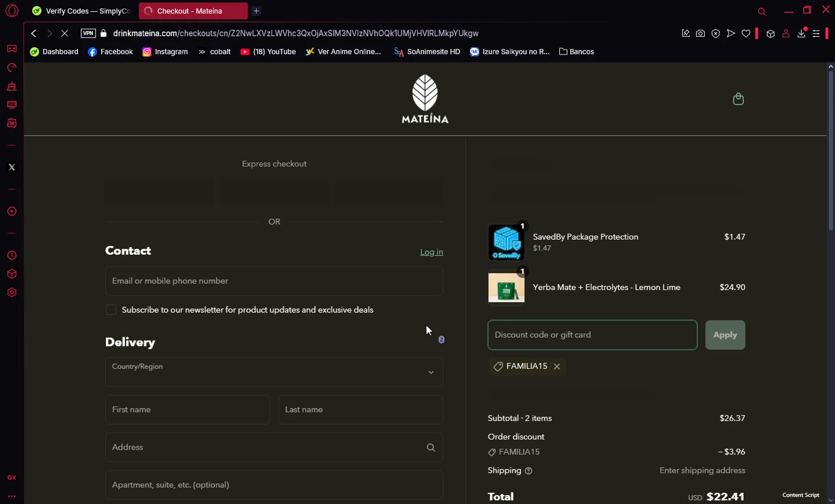The height and width of the screenshot is (504, 835).
Task: Open the Instagram bookmark
Action: (165, 52)
